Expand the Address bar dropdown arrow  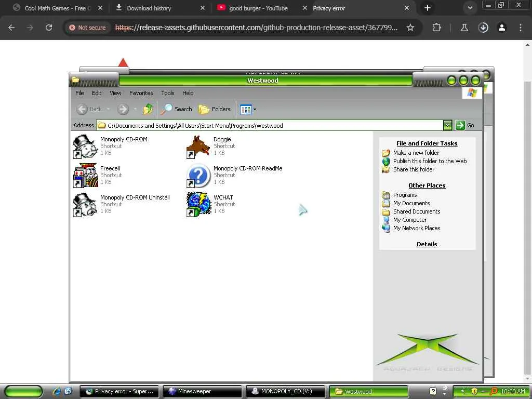point(447,125)
